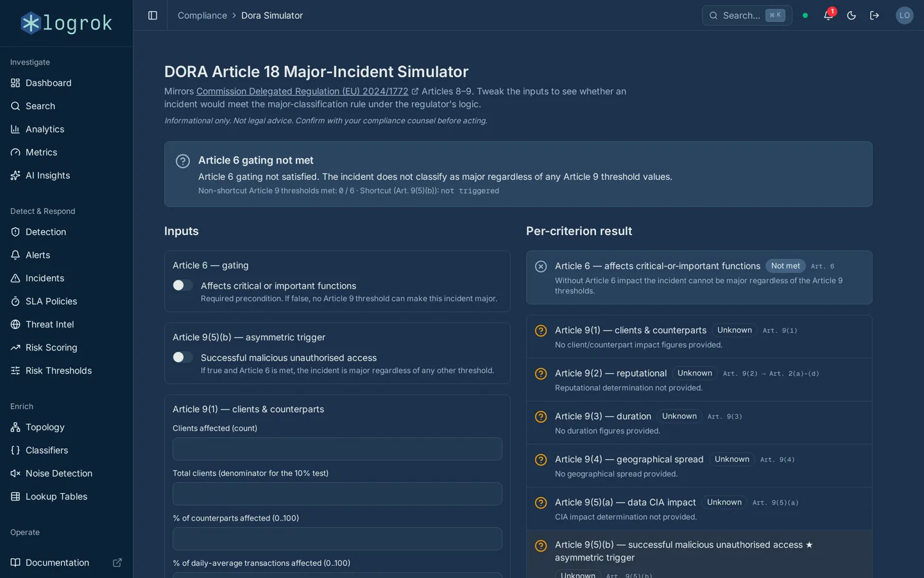Collapse sidebar with the panel toggle icon

[153, 15]
